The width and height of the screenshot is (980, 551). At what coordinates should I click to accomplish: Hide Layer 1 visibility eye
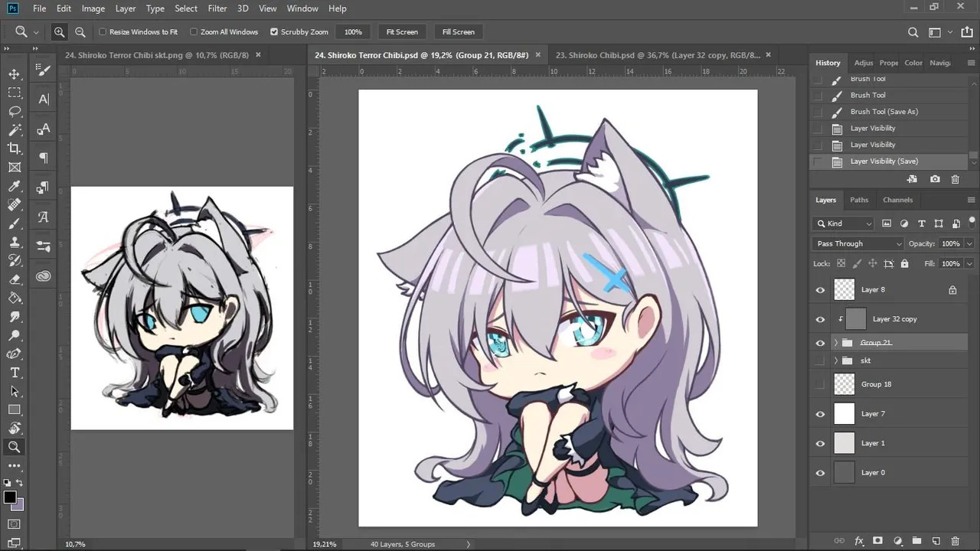[820, 443]
